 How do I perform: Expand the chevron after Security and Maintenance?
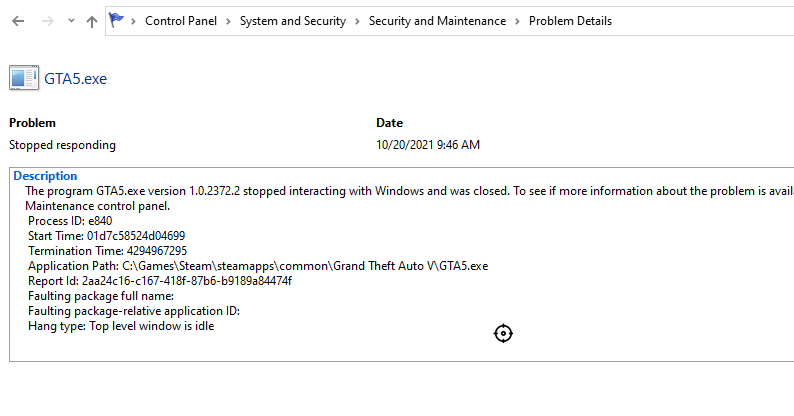click(x=517, y=21)
